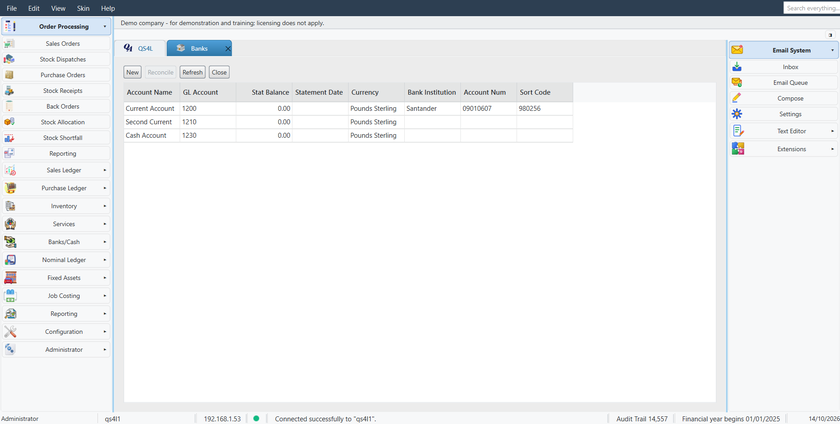Open the View menu
840x424 pixels.
click(x=58, y=8)
